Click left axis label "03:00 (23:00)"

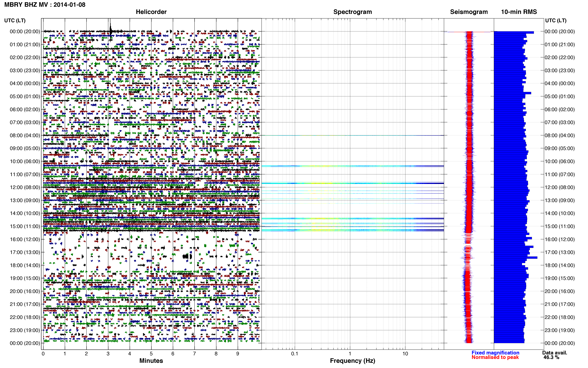[25, 70]
